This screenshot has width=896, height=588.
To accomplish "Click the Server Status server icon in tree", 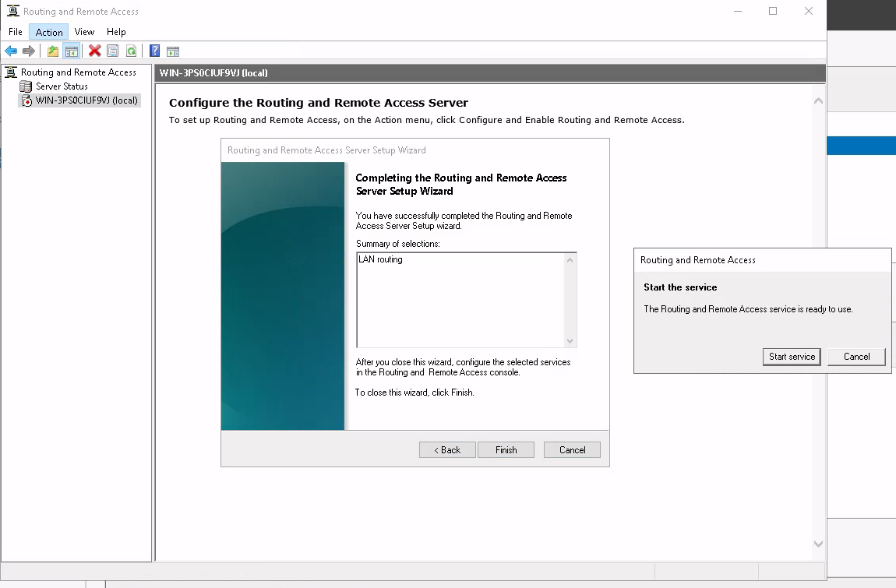I will click(x=26, y=86).
